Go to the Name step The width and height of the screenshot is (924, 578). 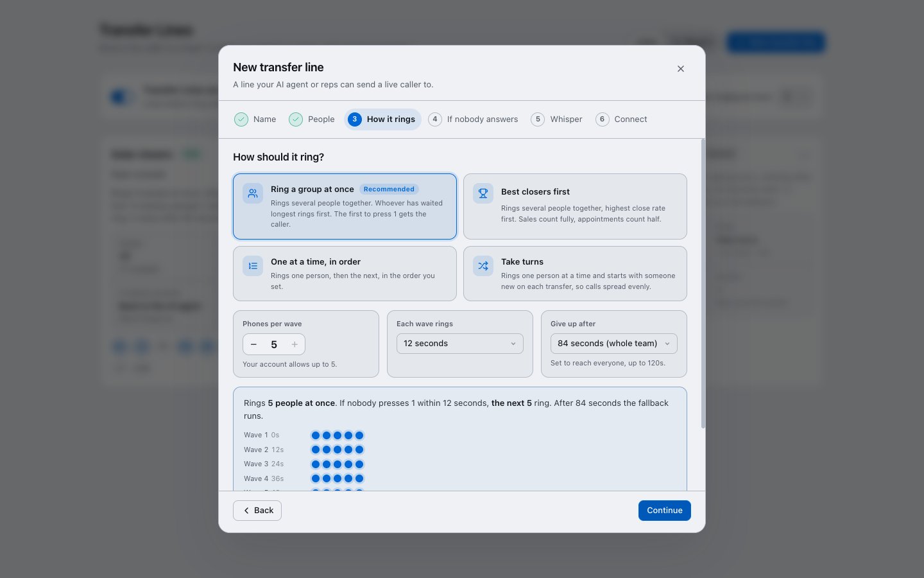[x=255, y=119]
